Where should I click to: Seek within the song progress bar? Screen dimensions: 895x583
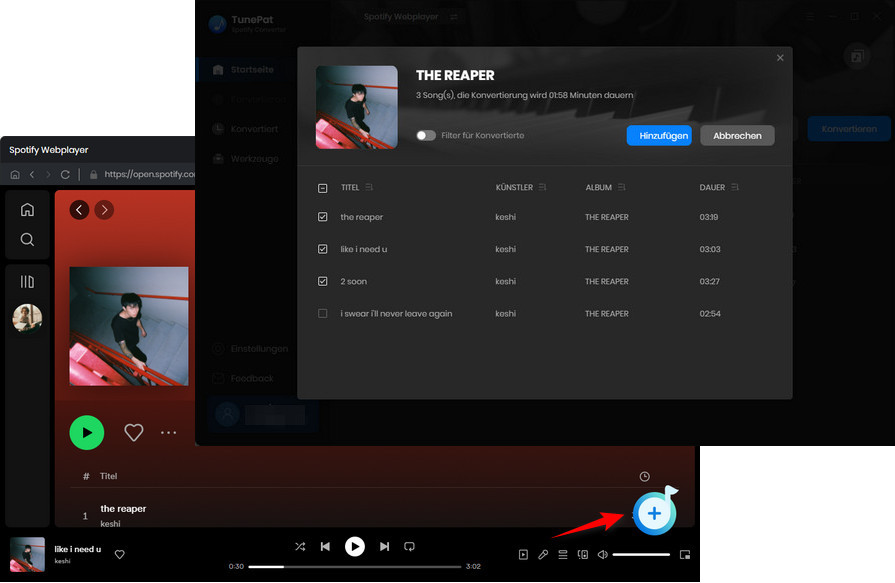pos(354,566)
